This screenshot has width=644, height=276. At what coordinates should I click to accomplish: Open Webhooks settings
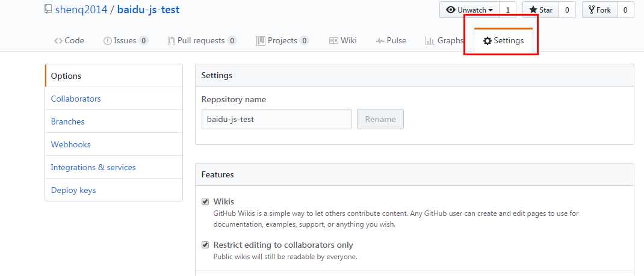click(x=114, y=144)
